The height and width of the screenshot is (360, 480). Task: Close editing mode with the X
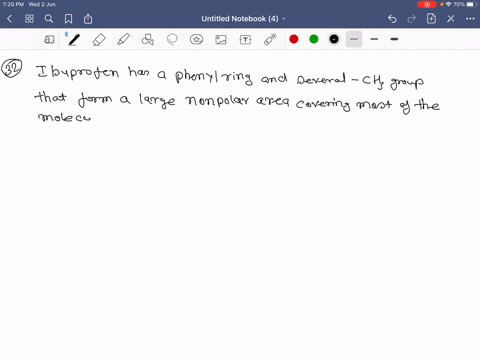click(451, 19)
